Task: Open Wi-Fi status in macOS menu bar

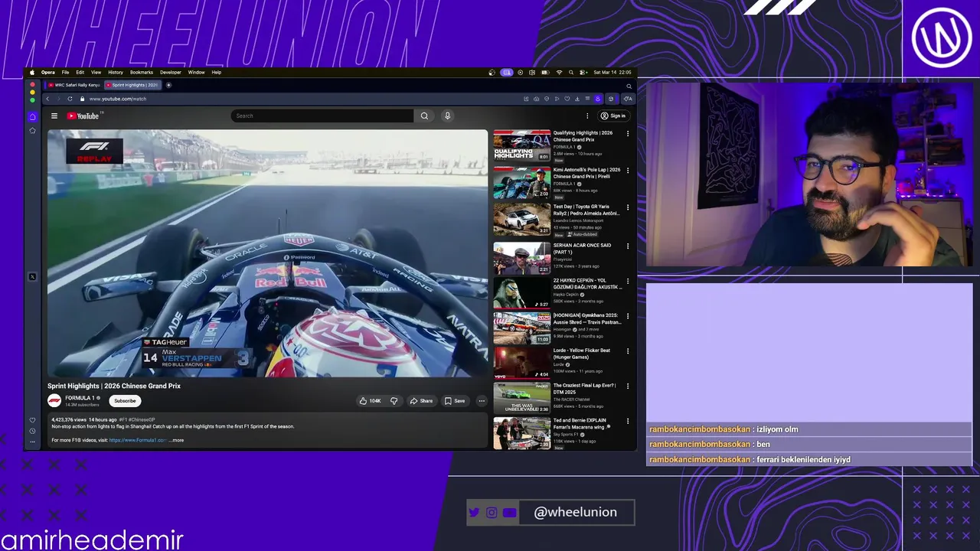Action: (x=559, y=73)
